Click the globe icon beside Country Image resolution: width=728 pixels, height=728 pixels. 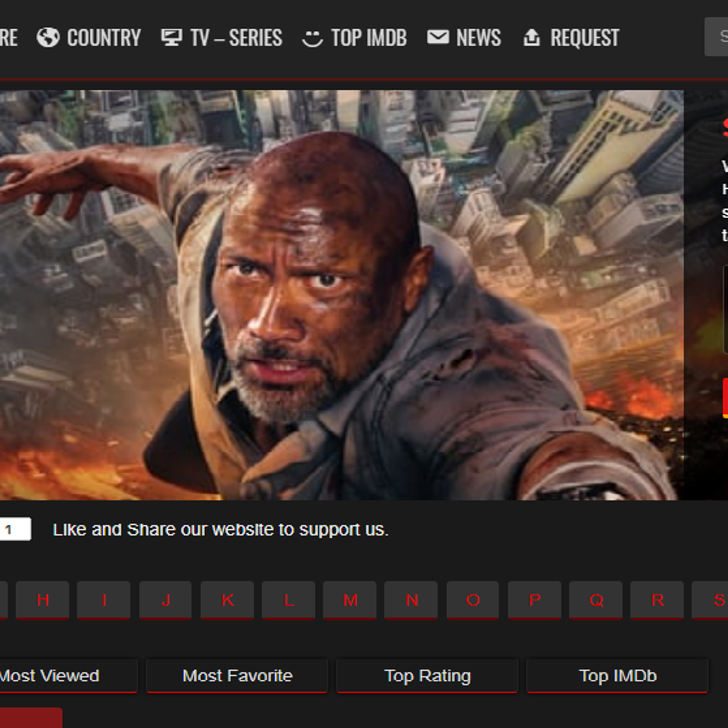tap(48, 38)
